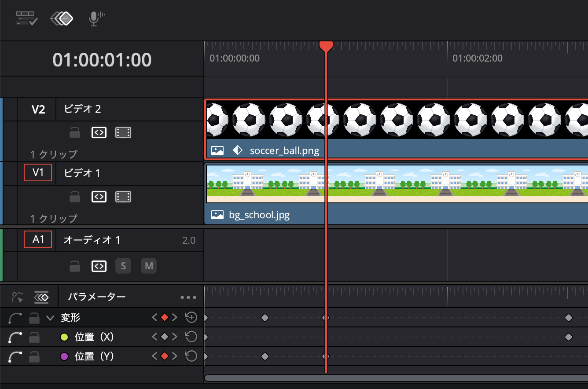Solo the オーディオ 1 track
Viewport: 588px width, 389px height.
pyautogui.click(x=123, y=266)
